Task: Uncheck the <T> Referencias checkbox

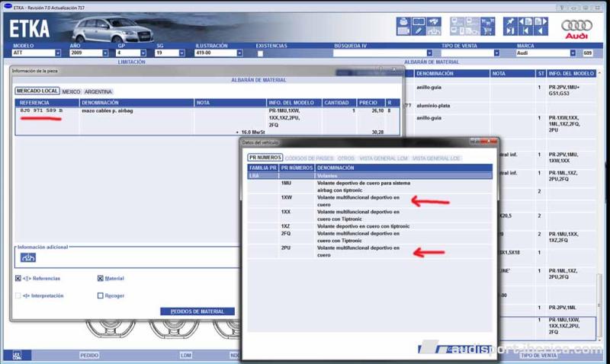Action: pos(18,278)
